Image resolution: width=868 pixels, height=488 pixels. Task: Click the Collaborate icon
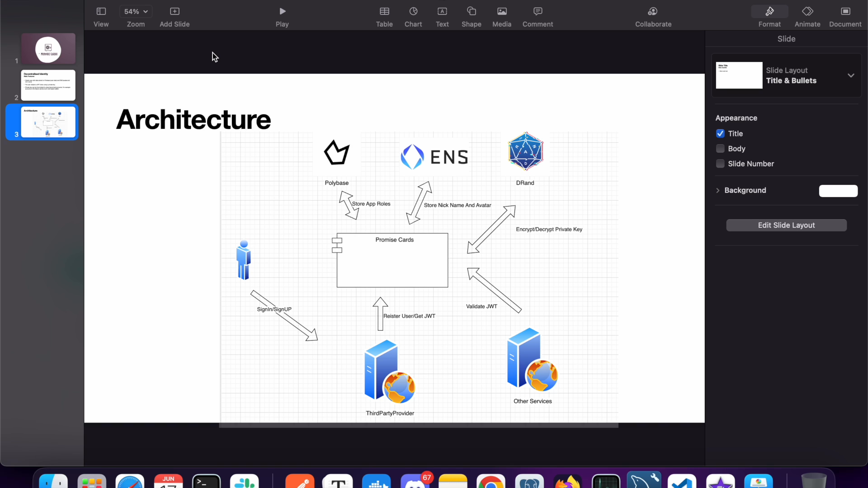653,12
